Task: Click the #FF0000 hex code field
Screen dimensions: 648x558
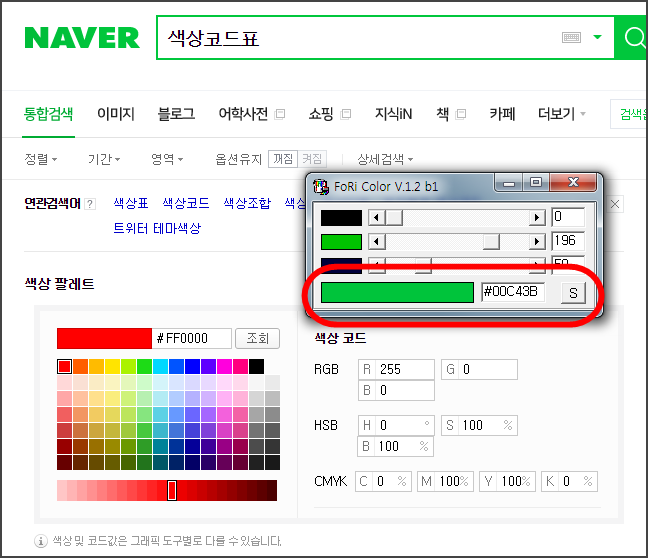Action: 191,339
